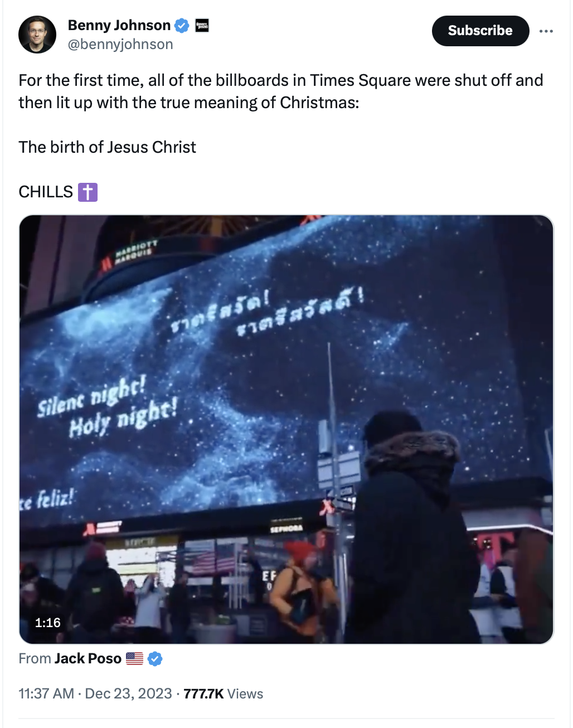
Task: View the 777.7K Views count
Action: pos(223,693)
